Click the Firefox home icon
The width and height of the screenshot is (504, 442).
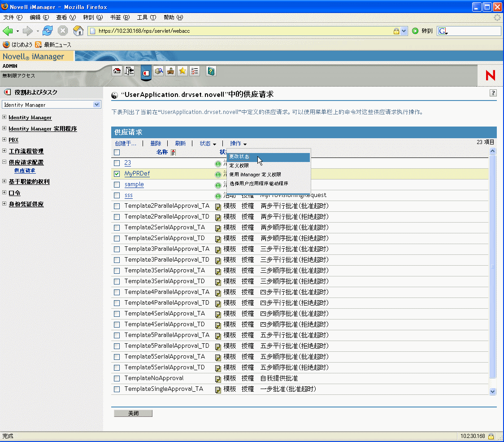(x=78, y=31)
